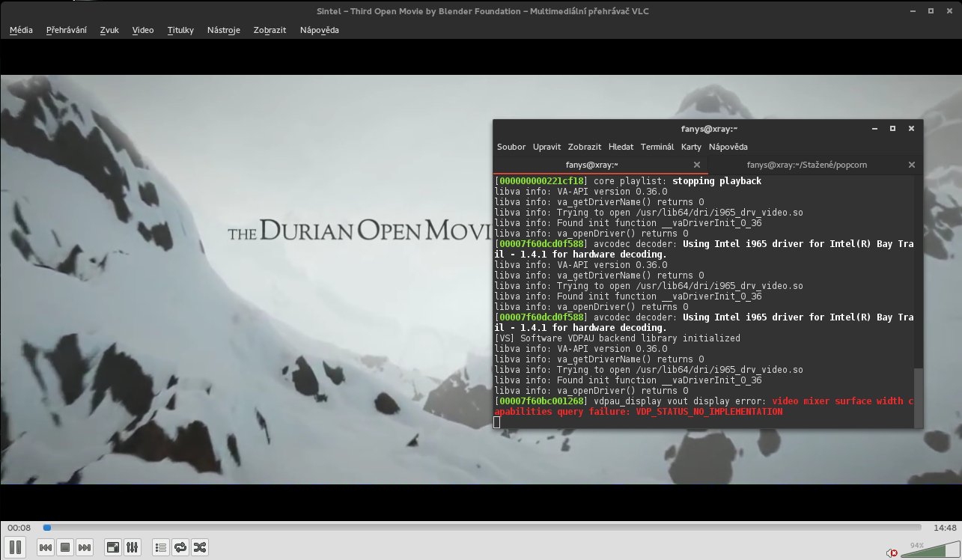Minimize the VLC window
The width and height of the screenshot is (962, 560).
pos(912,10)
